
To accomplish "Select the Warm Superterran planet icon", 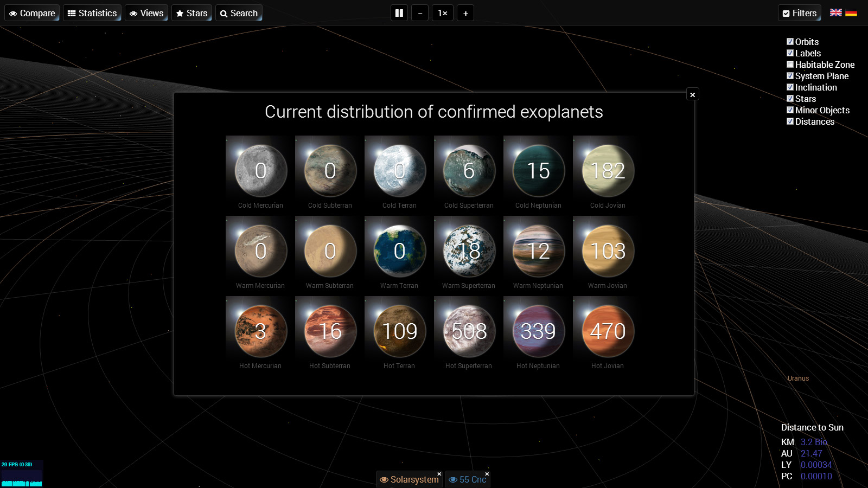I will pos(469,251).
